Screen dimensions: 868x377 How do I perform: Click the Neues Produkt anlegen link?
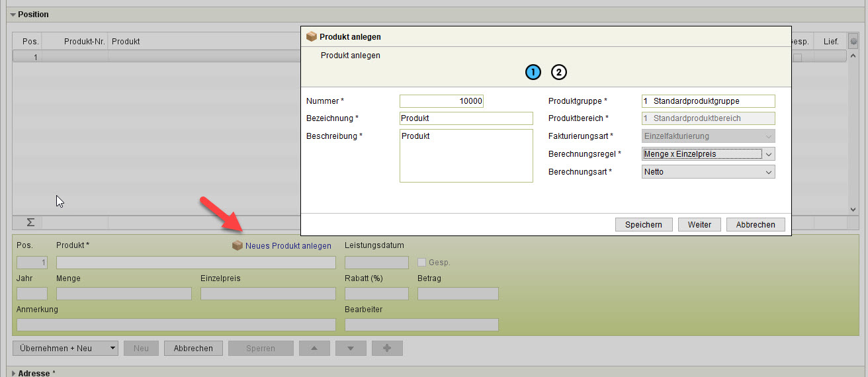click(288, 245)
